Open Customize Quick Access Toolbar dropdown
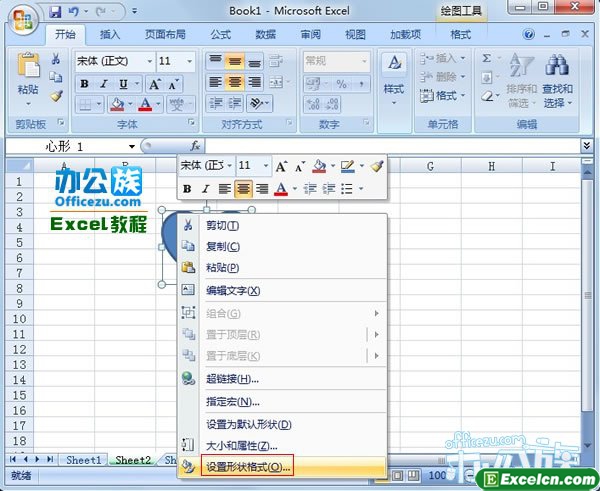600x491 pixels. (x=134, y=11)
